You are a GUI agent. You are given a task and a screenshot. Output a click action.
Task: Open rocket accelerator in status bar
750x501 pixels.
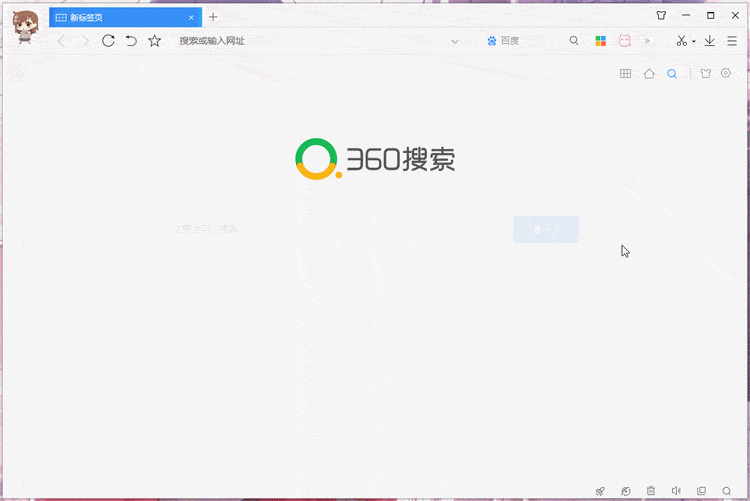tap(600, 491)
